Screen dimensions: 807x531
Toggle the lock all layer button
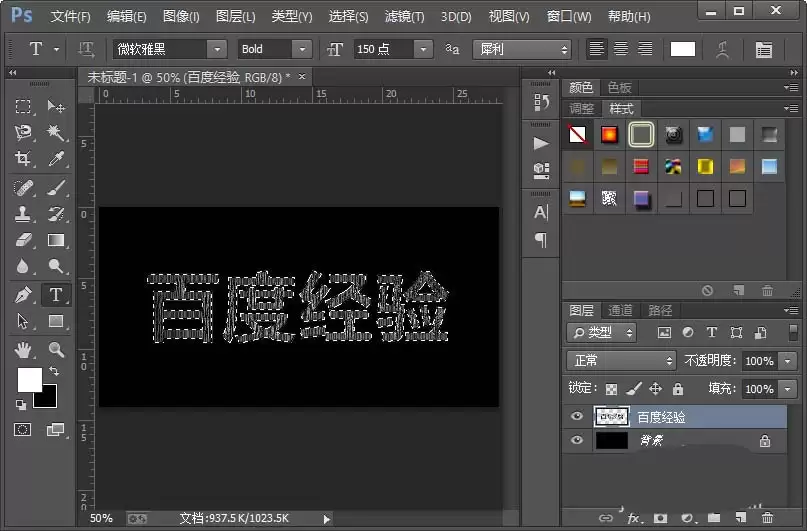click(x=678, y=388)
